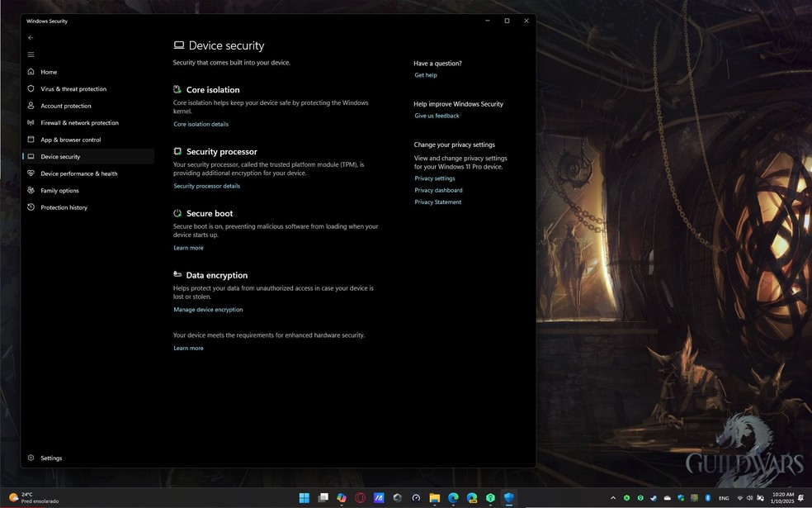Collapse the hamburger navigation menu

[x=31, y=55]
